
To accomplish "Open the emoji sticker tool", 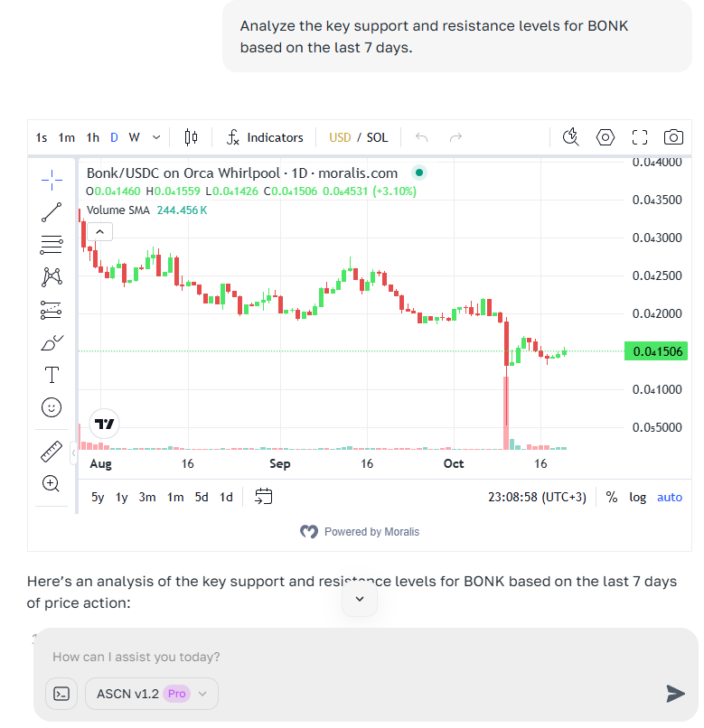I will coord(52,407).
